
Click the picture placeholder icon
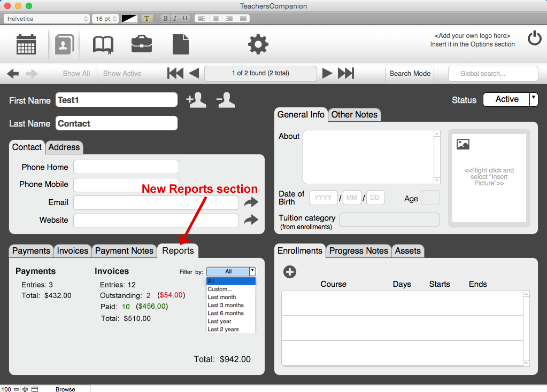click(463, 144)
